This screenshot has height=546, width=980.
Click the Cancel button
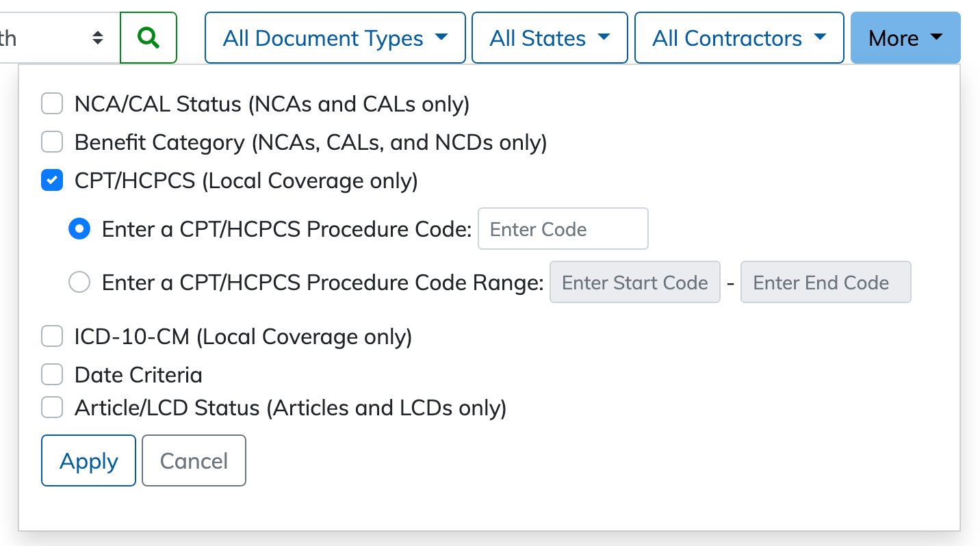click(x=194, y=460)
